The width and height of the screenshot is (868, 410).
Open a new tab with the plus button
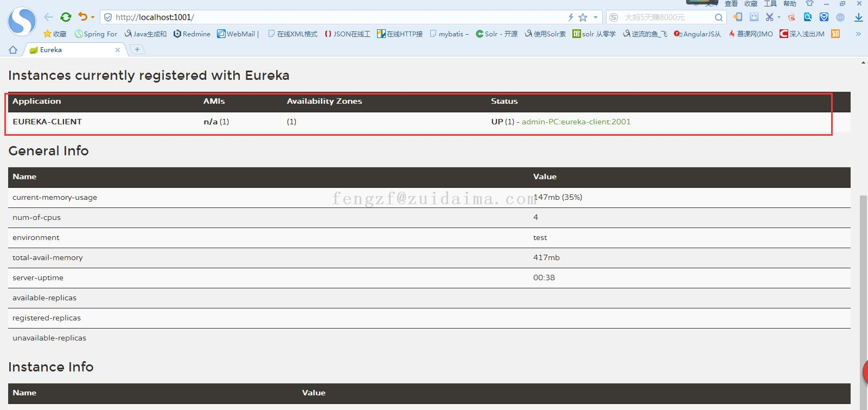[x=137, y=49]
